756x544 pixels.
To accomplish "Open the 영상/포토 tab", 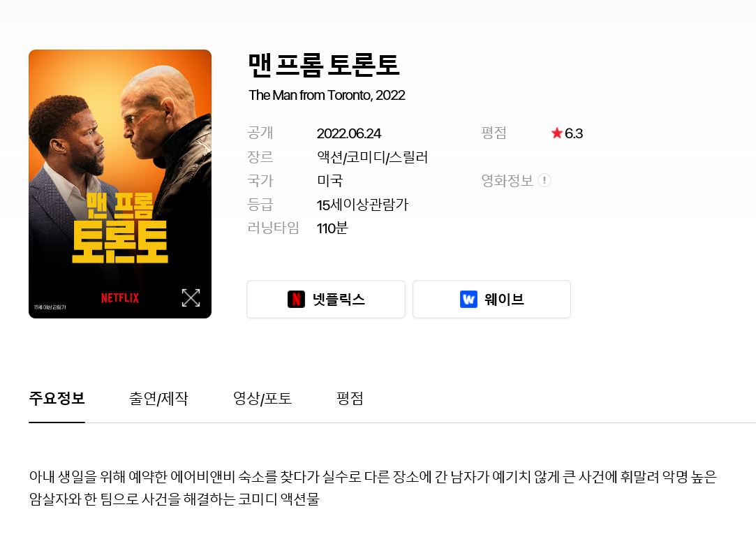I will point(262,398).
